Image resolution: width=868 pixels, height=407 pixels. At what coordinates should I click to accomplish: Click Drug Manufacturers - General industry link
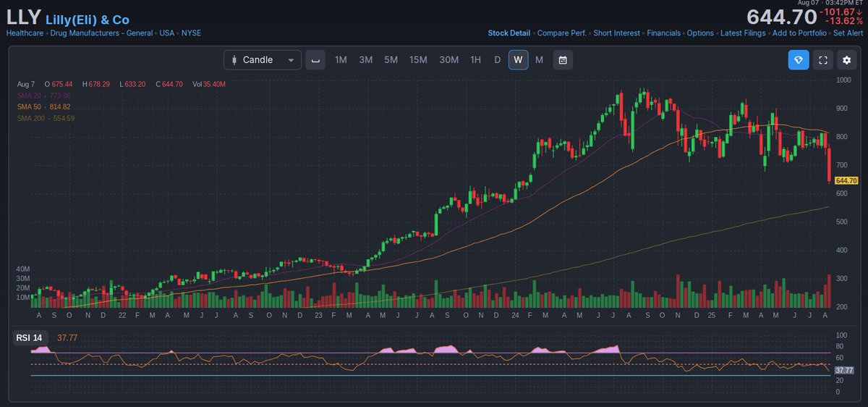(101, 33)
